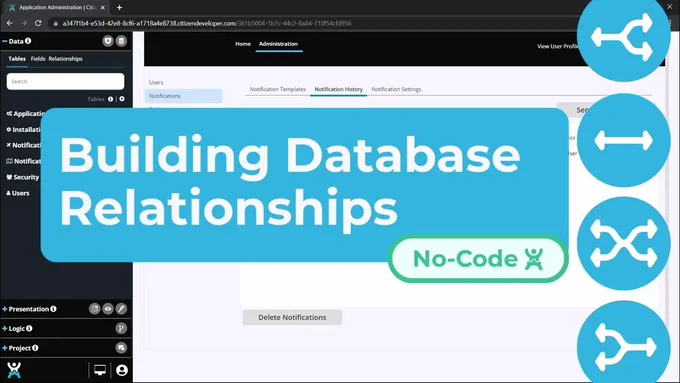Switch to the Relationships tab

click(65, 59)
